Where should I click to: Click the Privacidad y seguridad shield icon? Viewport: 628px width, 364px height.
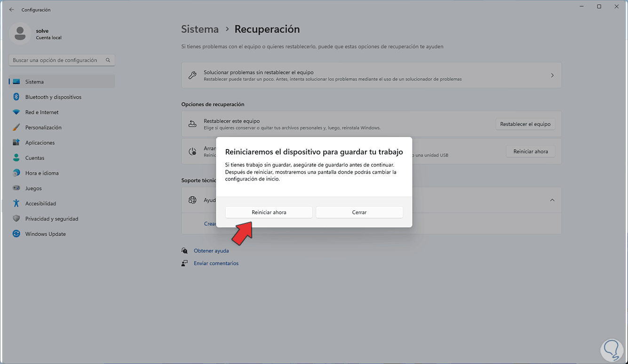(16, 219)
